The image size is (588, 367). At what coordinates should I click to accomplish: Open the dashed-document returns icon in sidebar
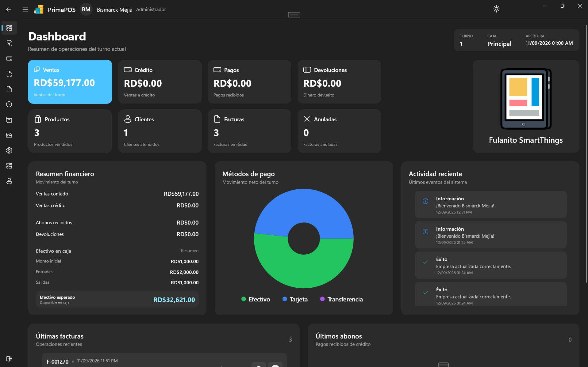coord(9,74)
